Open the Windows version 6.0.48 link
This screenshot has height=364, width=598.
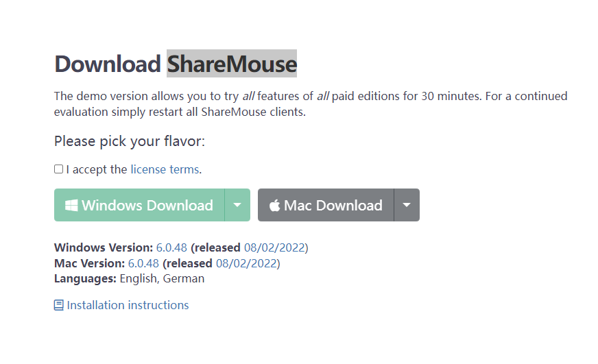click(x=171, y=247)
